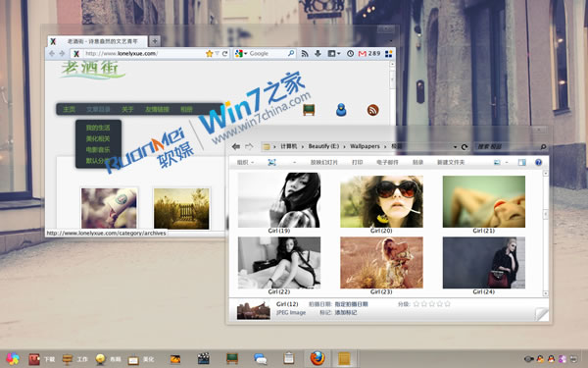Open the colorful start orb in taskbar

coord(13,359)
